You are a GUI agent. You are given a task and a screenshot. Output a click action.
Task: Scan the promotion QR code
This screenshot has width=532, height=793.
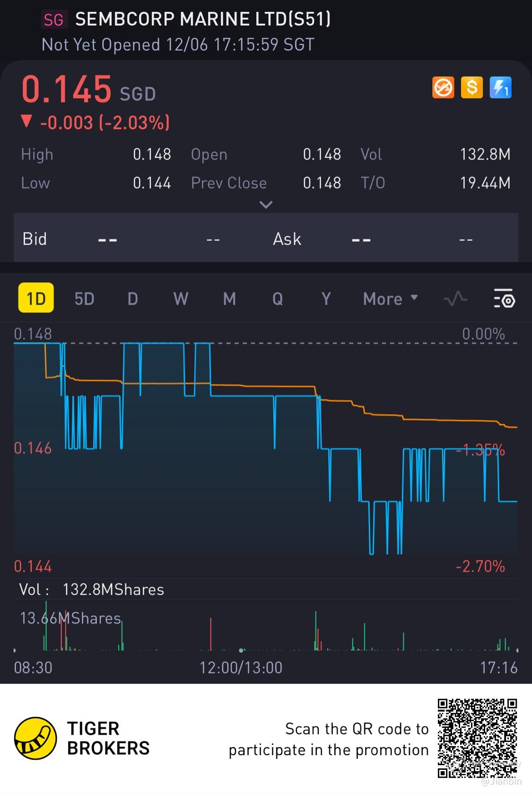pos(477,739)
